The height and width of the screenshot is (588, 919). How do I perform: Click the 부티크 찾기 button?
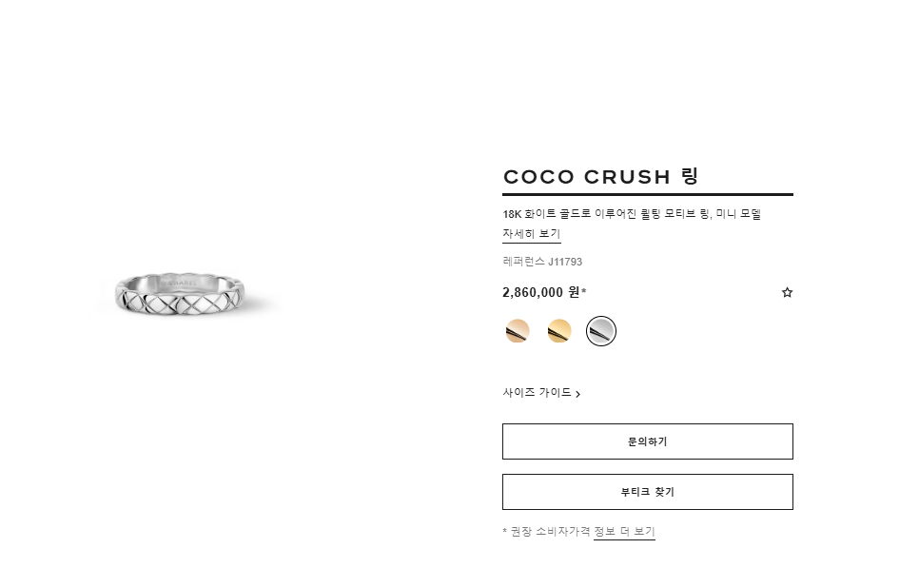(647, 492)
